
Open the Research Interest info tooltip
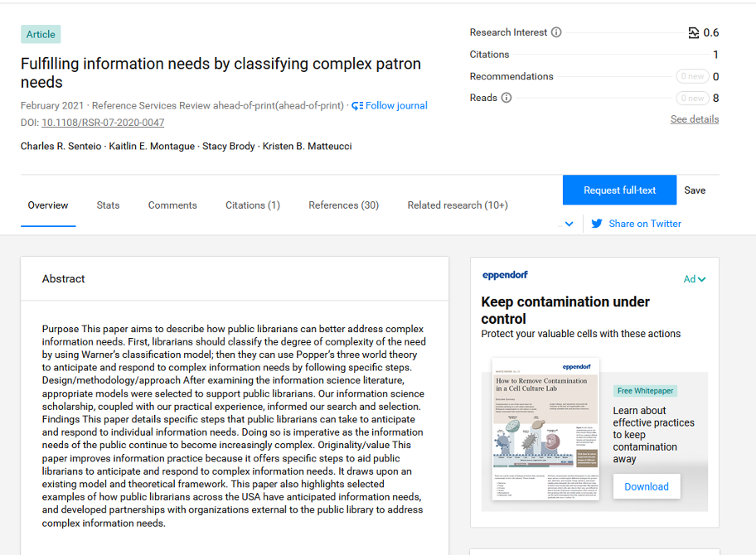coord(556,32)
